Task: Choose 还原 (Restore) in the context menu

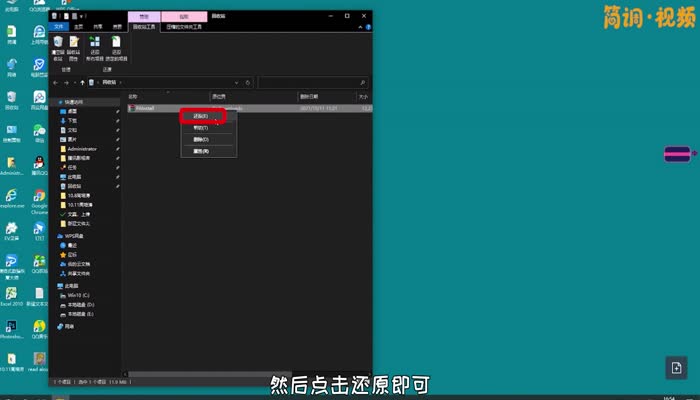Action: coord(202,116)
